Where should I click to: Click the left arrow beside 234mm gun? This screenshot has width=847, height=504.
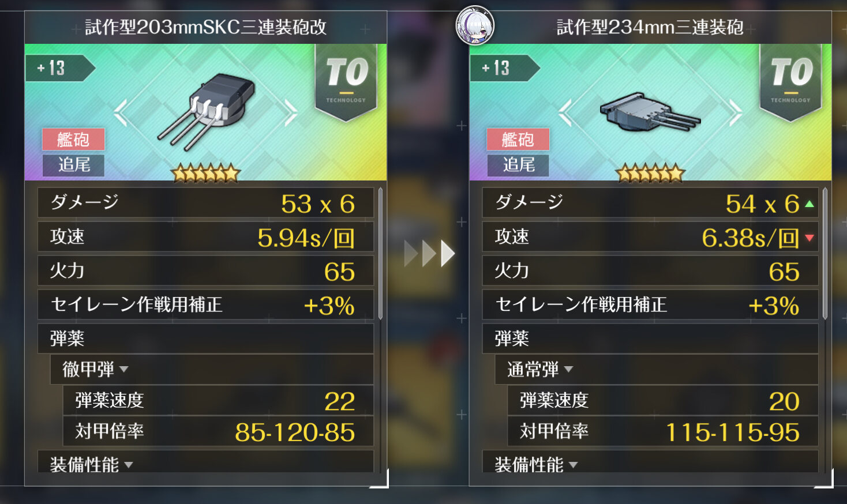[565, 112]
